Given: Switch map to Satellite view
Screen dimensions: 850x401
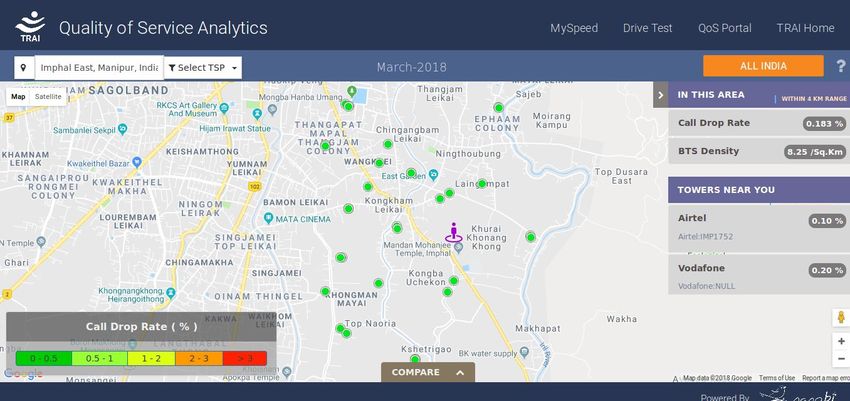Looking at the screenshot, I should tap(48, 97).
